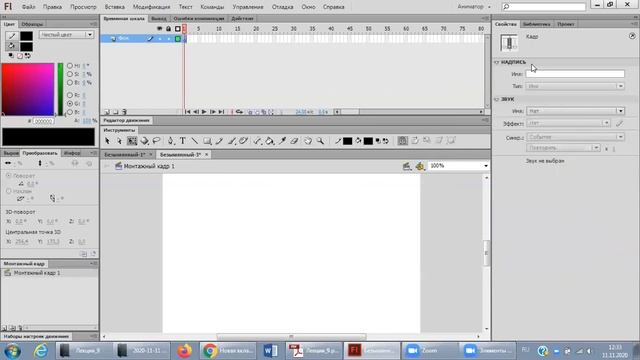Select the G green radio button
This screenshot has height=360, width=640.
(70, 104)
